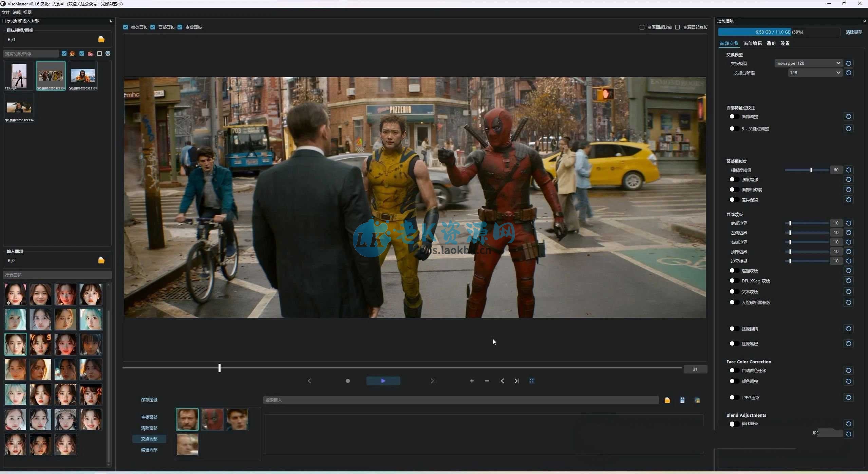Turn on 强度增强 switch

click(734, 179)
